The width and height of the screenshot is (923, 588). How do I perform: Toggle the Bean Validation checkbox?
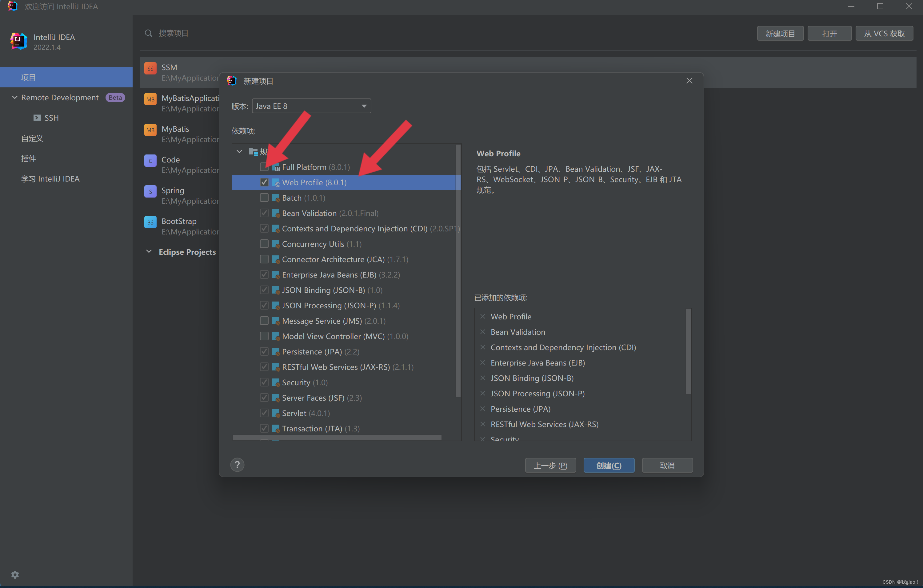pyautogui.click(x=264, y=213)
